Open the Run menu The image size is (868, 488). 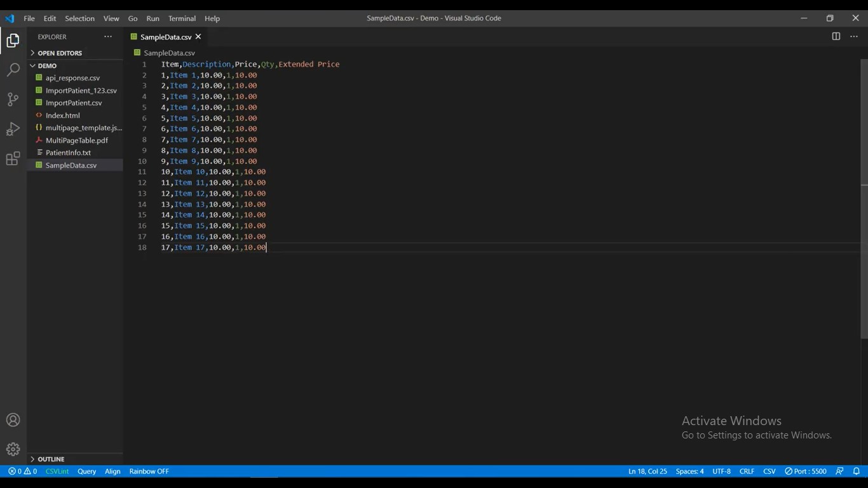pos(153,18)
